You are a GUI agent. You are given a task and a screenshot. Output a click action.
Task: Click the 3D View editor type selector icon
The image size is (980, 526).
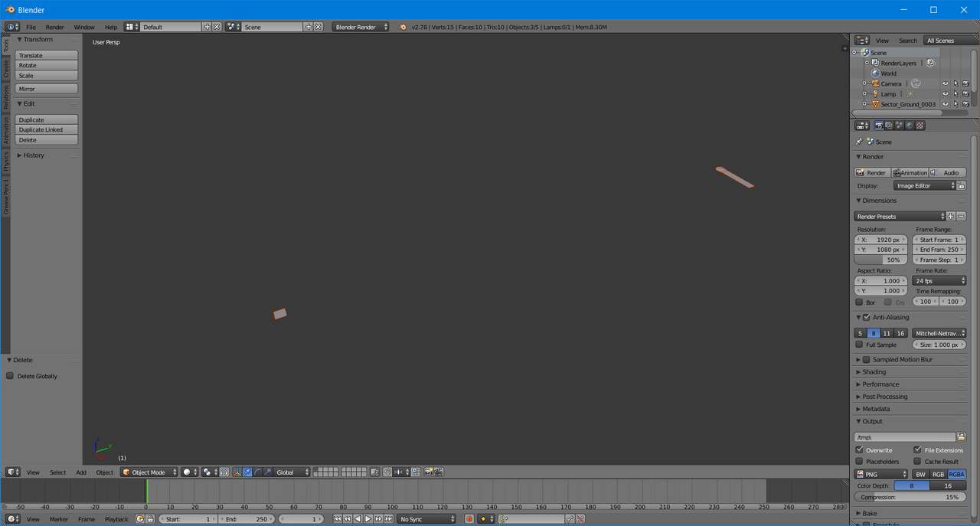pyautogui.click(x=13, y=472)
